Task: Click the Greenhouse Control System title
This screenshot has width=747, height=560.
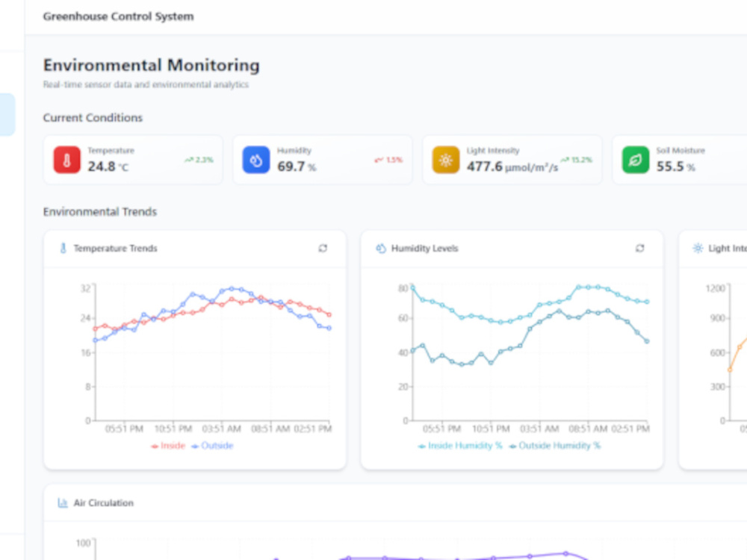Action: (x=118, y=16)
